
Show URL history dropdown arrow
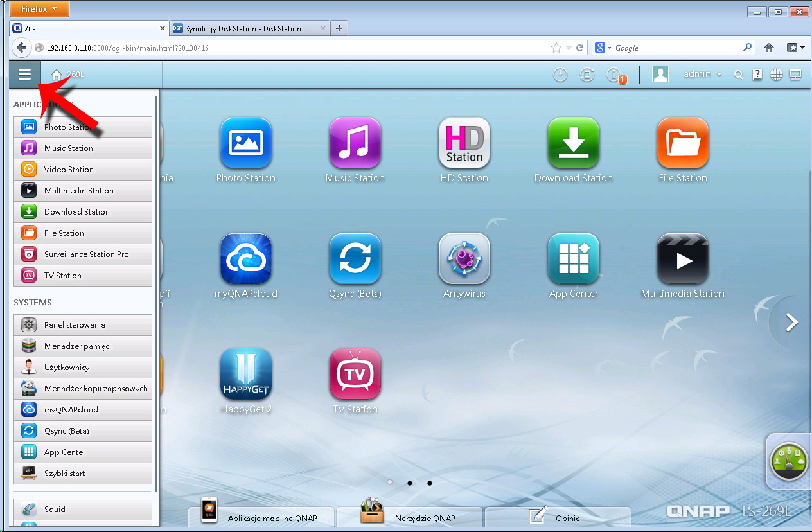pyautogui.click(x=569, y=48)
